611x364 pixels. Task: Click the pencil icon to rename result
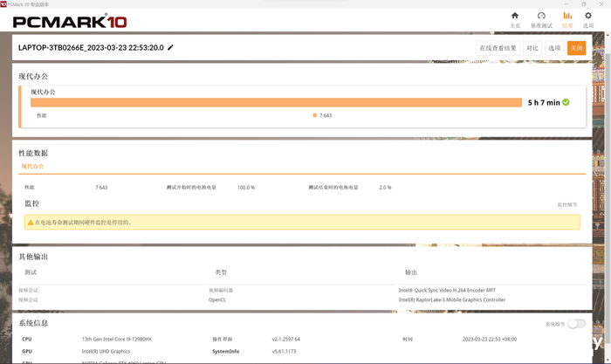pos(170,47)
